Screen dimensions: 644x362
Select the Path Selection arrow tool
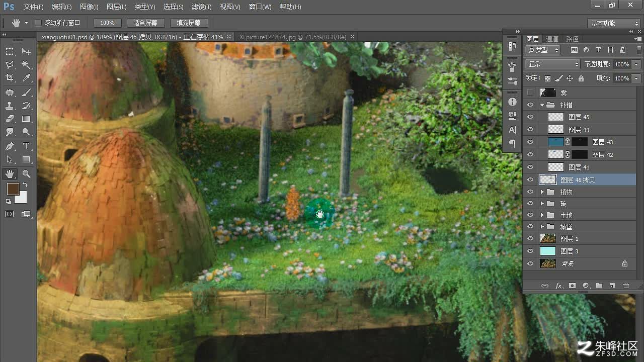(10, 159)
